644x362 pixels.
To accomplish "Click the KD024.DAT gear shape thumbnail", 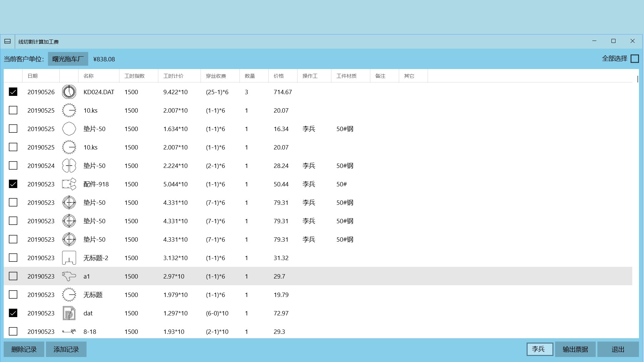I will pyautogui.click(x=69, y=92).
